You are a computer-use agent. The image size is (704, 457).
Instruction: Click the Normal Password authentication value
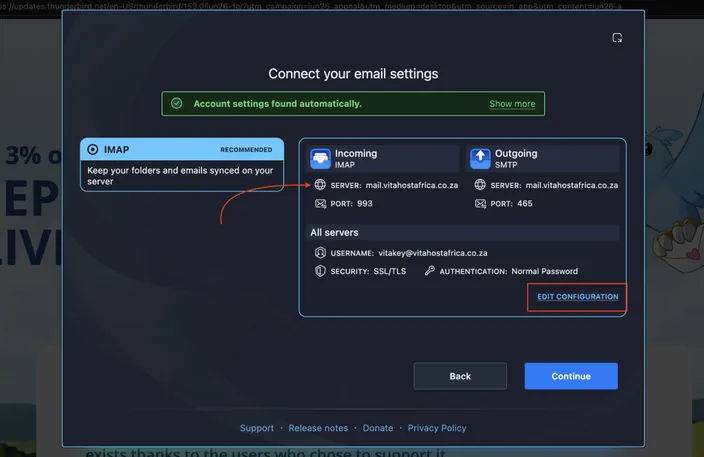pos(545,272)
